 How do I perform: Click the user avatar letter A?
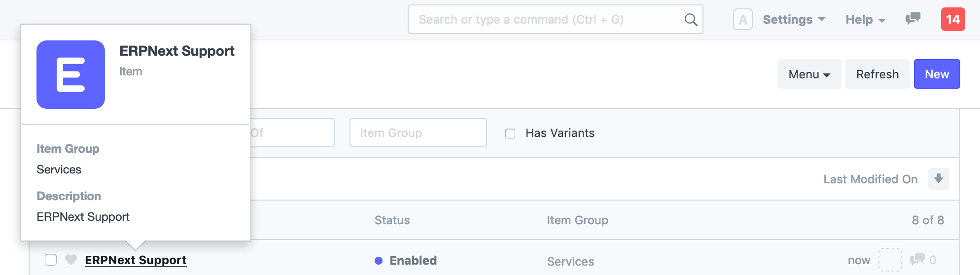[x=742, y=20]
